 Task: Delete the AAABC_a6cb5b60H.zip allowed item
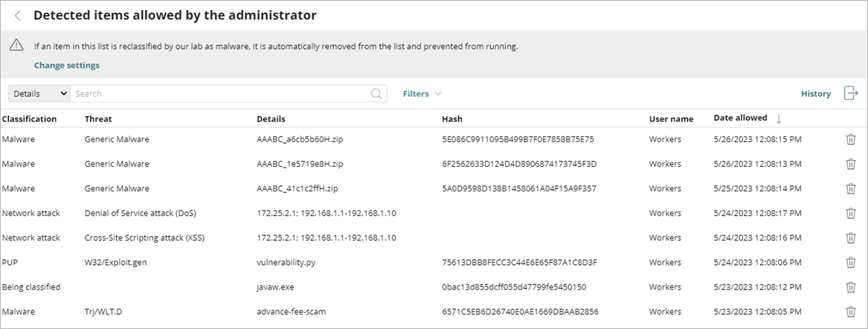tap(851, 139)
